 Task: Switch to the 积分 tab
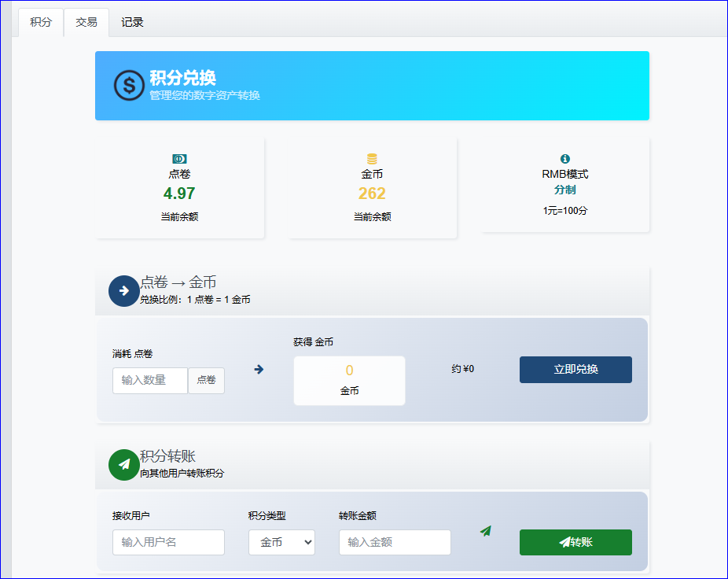[x=41, y=22]
